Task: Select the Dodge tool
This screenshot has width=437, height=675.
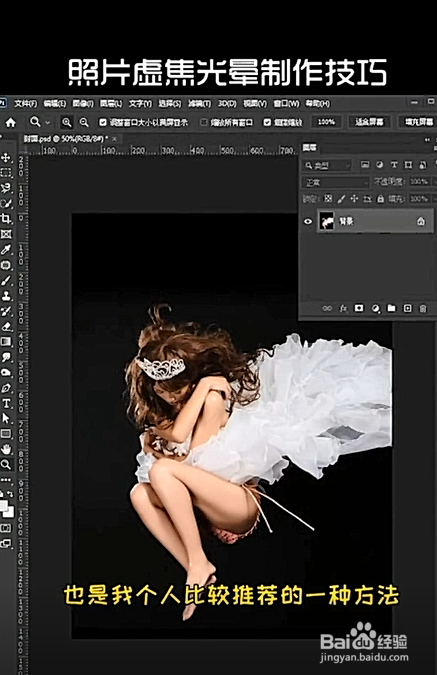Action: (x=6, y=373)
